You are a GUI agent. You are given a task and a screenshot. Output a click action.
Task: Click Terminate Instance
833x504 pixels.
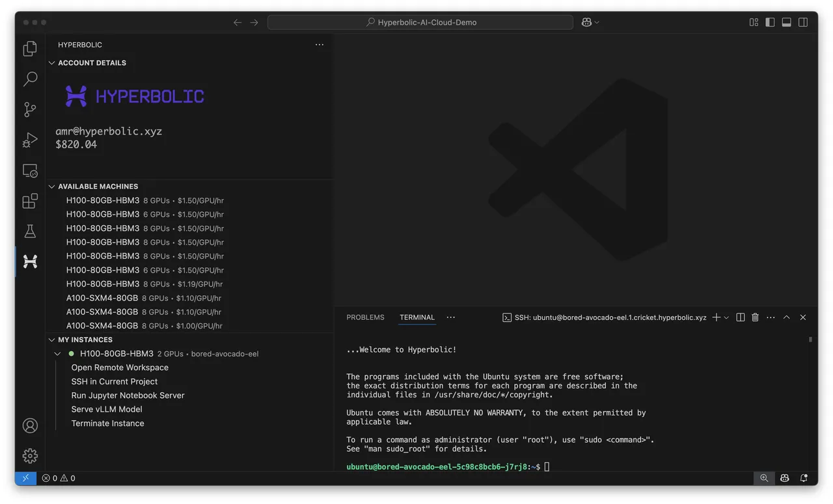point(108,423)
